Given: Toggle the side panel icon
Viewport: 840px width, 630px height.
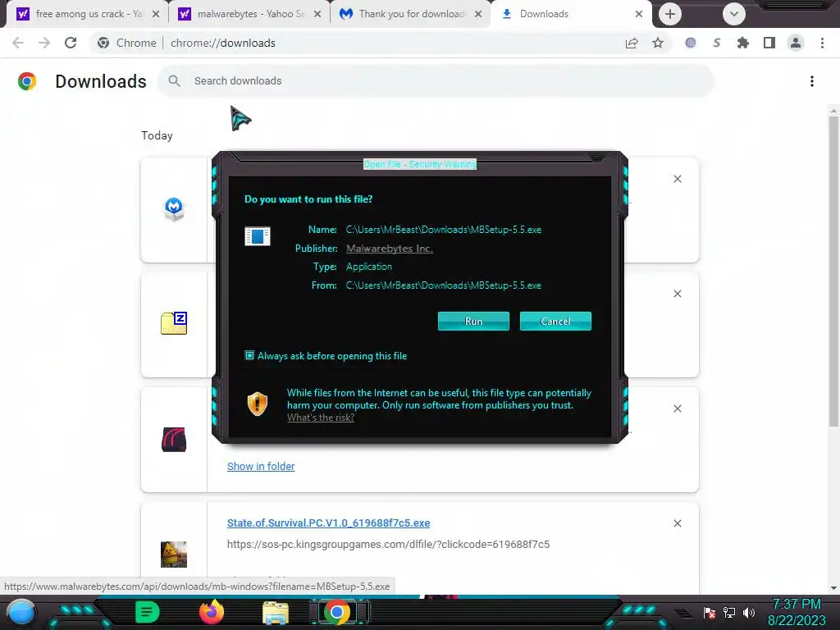Looking at the screenshot, I should (769, 43).
